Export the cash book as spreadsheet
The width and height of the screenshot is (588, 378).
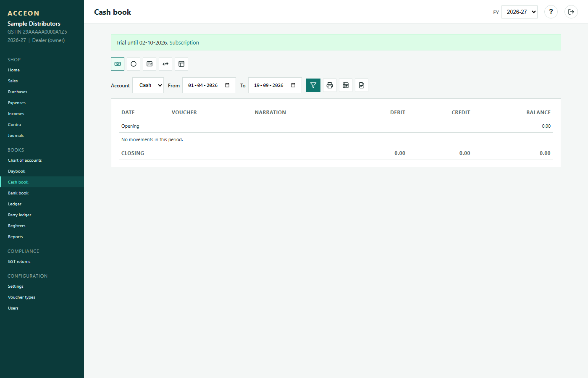[x=346, y=85]
